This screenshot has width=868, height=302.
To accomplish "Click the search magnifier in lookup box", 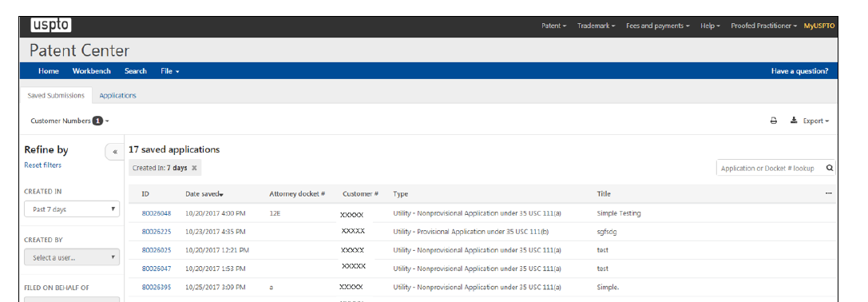I will tap(829, 168).
